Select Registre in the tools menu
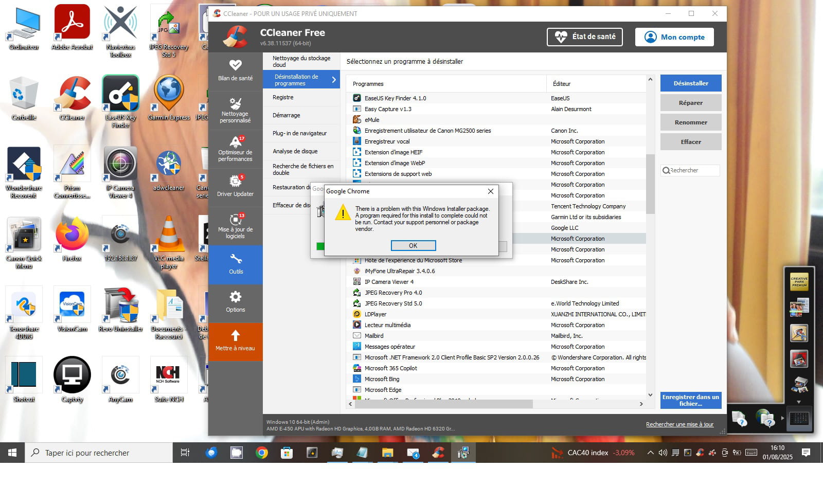Viewport: 823px width, 504px height. point(301,97)
